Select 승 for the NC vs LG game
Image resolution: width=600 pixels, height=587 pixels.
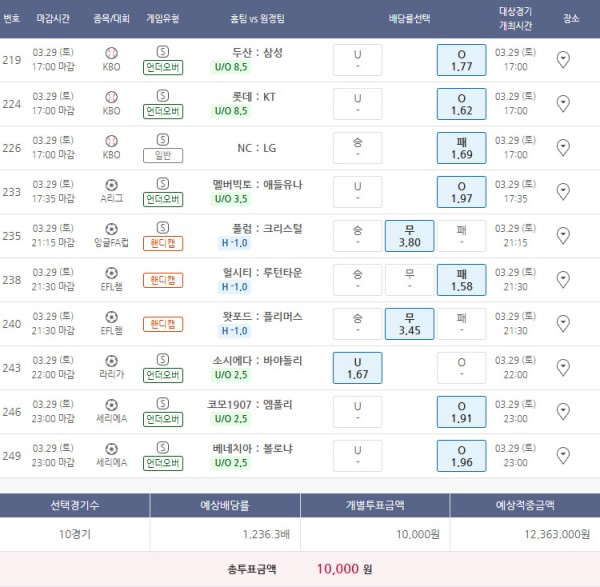[357, 147]
